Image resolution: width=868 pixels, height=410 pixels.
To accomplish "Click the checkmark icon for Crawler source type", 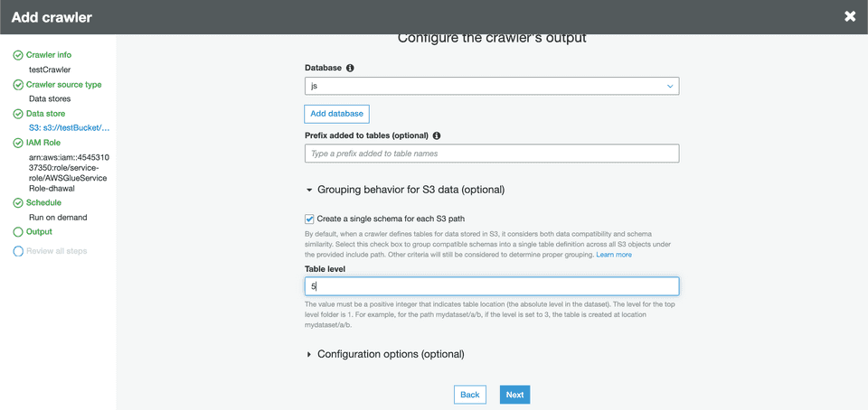I will (x=18, y=85).
